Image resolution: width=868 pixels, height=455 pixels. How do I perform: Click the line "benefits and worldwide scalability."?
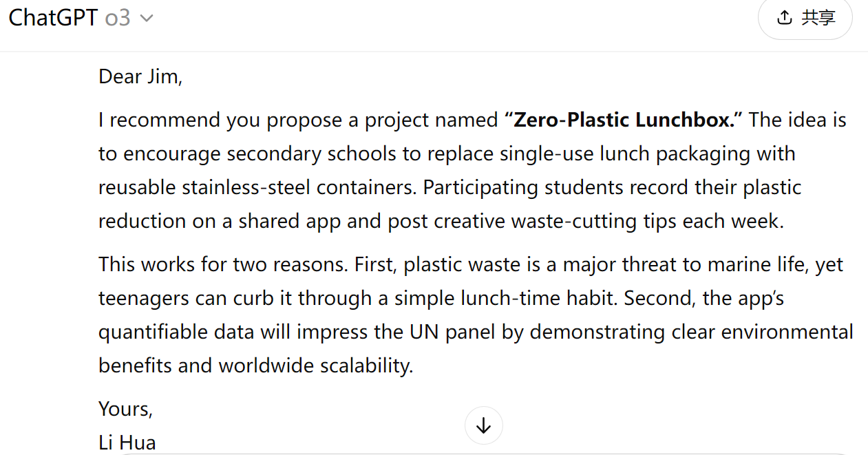(256, 366)
